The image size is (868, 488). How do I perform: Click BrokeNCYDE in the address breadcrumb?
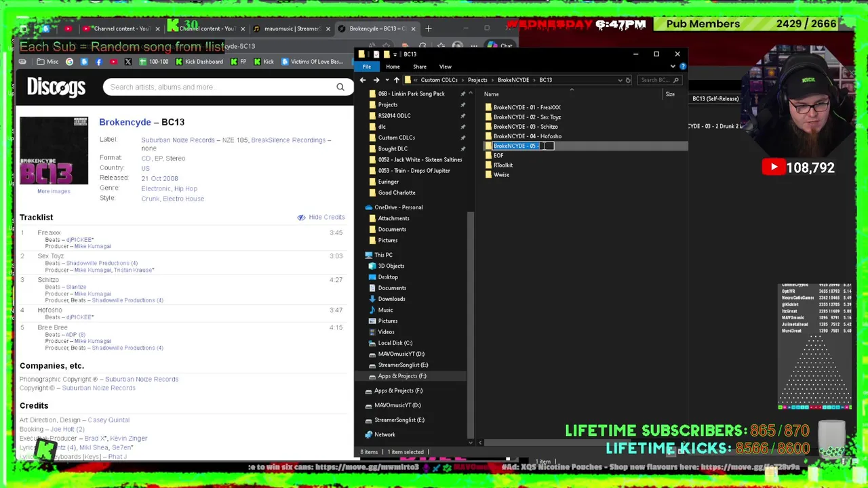point(513,80)
